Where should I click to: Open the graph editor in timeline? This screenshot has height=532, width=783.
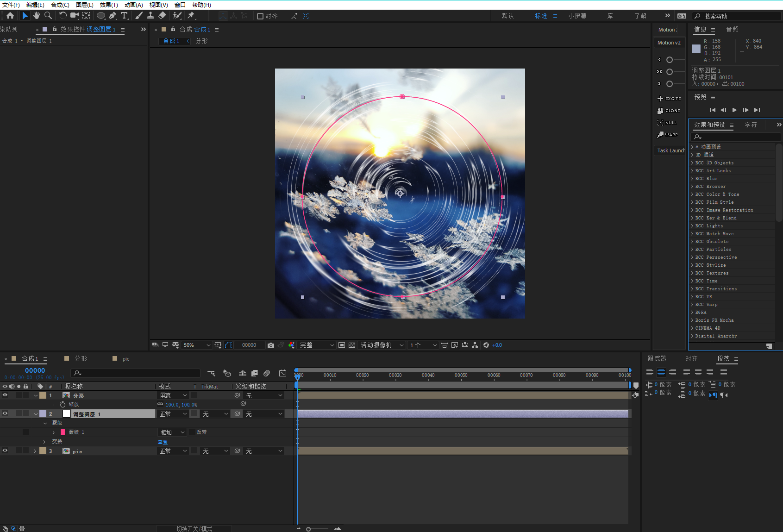click(x=282, y=373)
